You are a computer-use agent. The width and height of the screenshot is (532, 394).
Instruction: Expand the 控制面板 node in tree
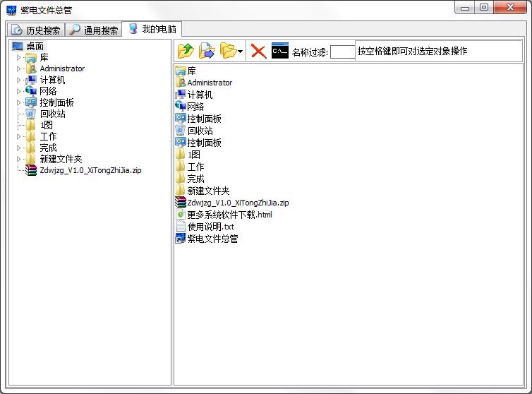(19, 102)
